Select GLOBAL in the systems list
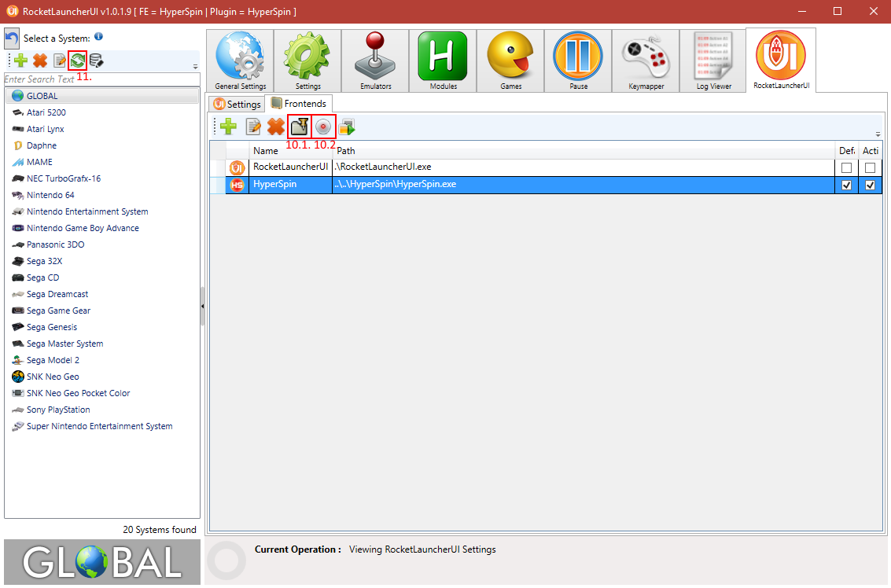The width and height of the screenshot is (891, 588). (102, 96)
